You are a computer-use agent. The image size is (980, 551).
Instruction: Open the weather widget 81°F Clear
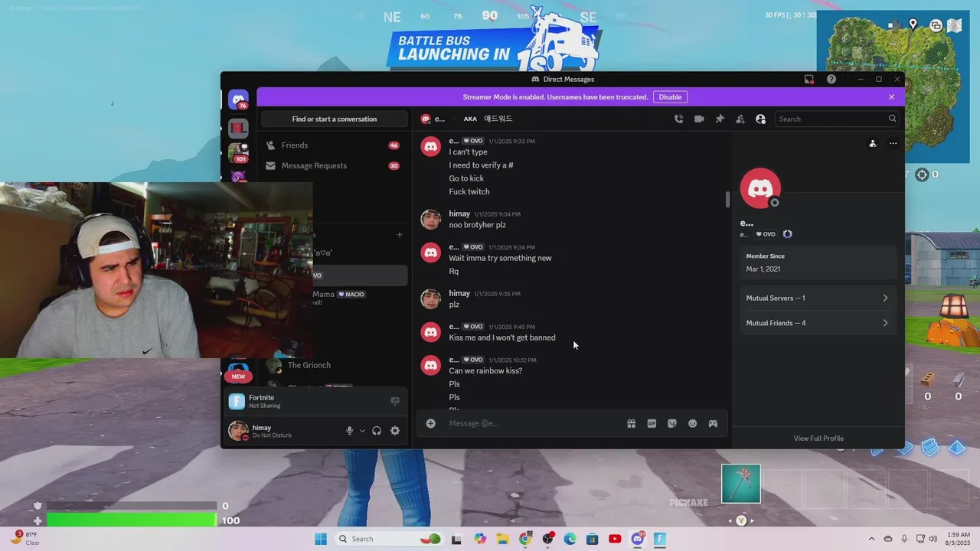pyautogui.click(x=25, y=539)
